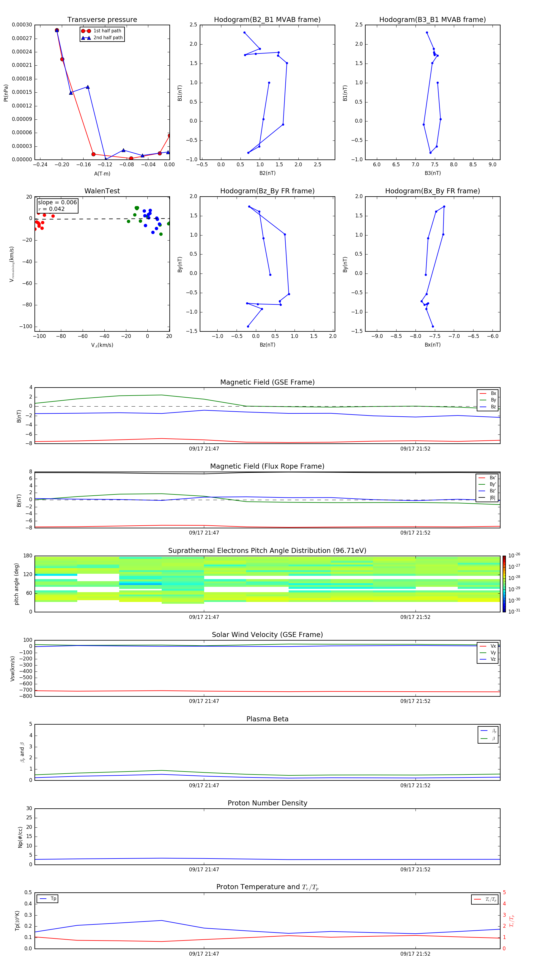This screenshot has width=535, height=980.
Task: Select the "slope = 0.006" annotation
Action: pos(57,203)
